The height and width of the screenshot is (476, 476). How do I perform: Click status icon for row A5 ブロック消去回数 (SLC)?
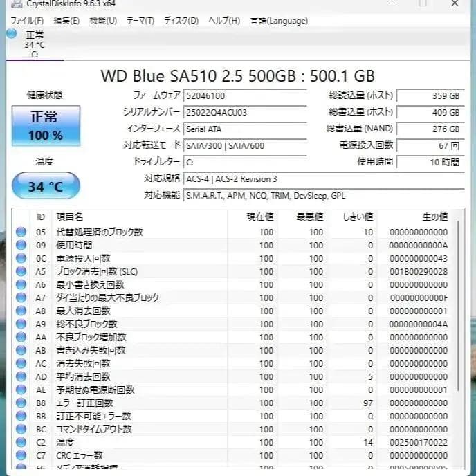(x=21, y=271)
